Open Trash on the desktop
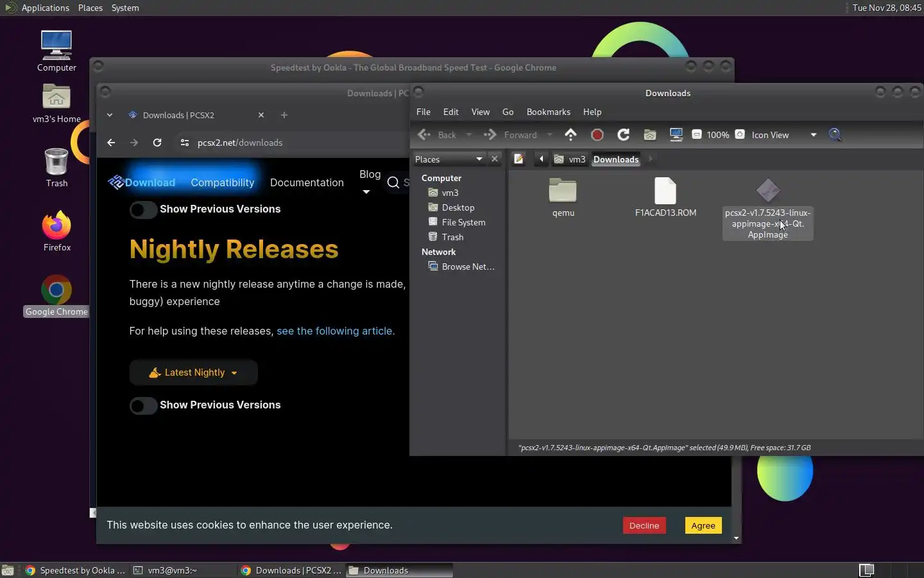The height and width of the screenshot is (578, 924). pyautogui.click(x=56, y=167)
